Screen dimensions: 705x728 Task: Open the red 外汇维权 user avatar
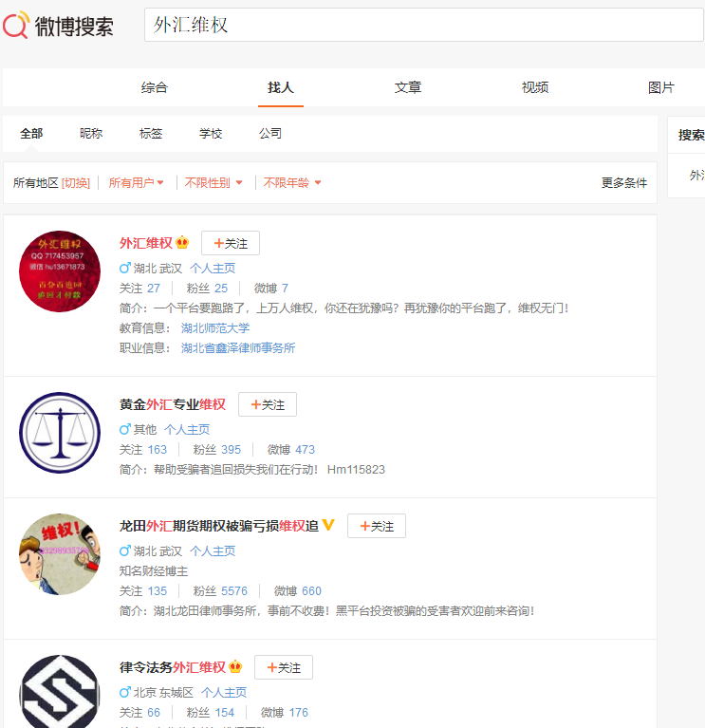[x=60, y=271]
